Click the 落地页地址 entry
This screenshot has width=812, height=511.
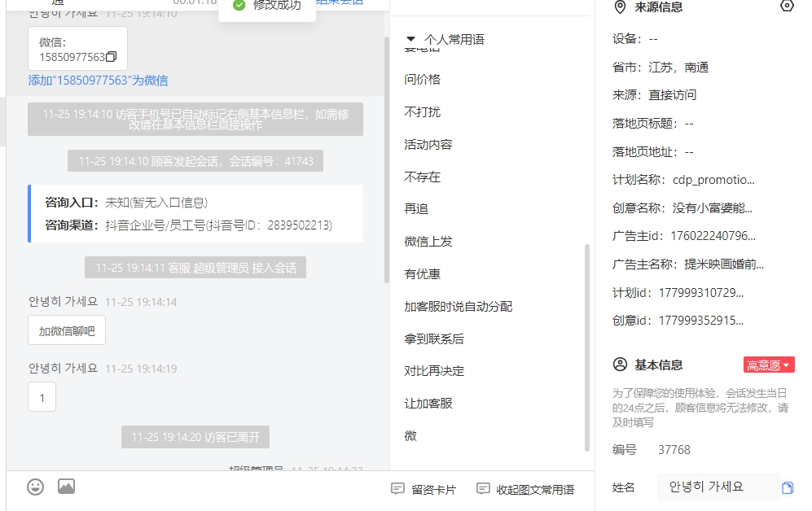[652, 152]
